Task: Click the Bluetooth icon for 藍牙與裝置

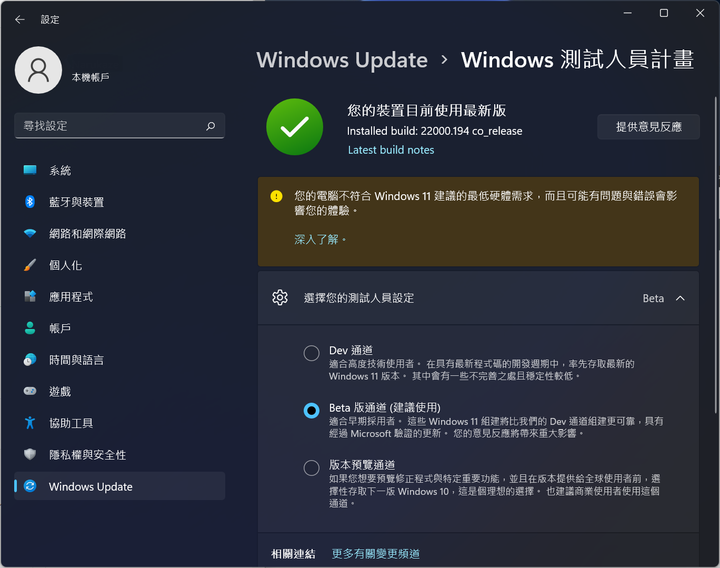Action: click(x=30, y=202)
